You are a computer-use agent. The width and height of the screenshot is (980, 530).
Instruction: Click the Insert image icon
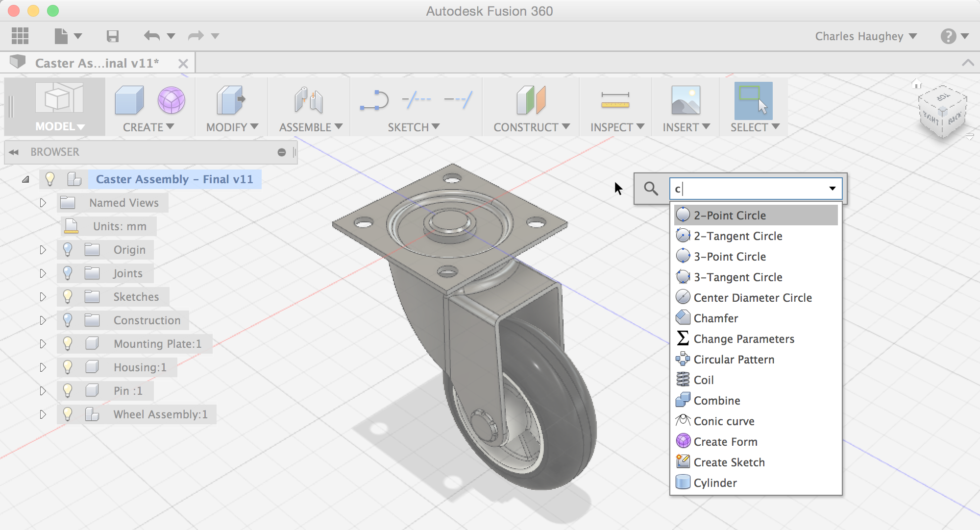(686, 100)
